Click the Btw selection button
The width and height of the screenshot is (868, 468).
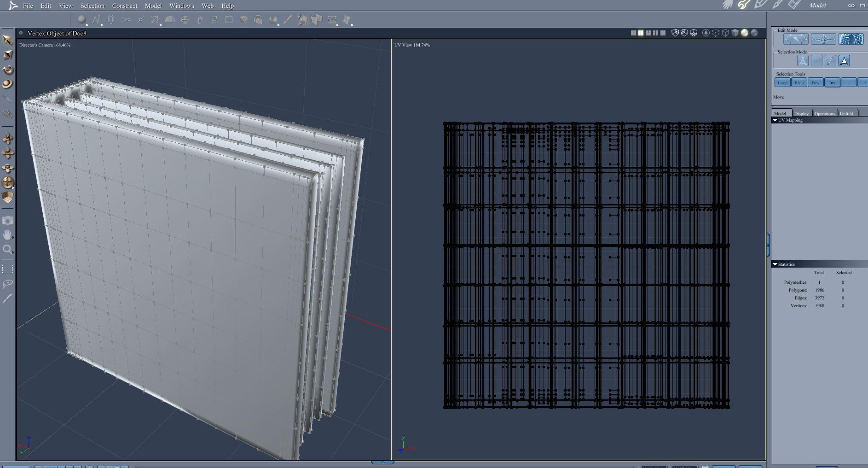point(816,83)
